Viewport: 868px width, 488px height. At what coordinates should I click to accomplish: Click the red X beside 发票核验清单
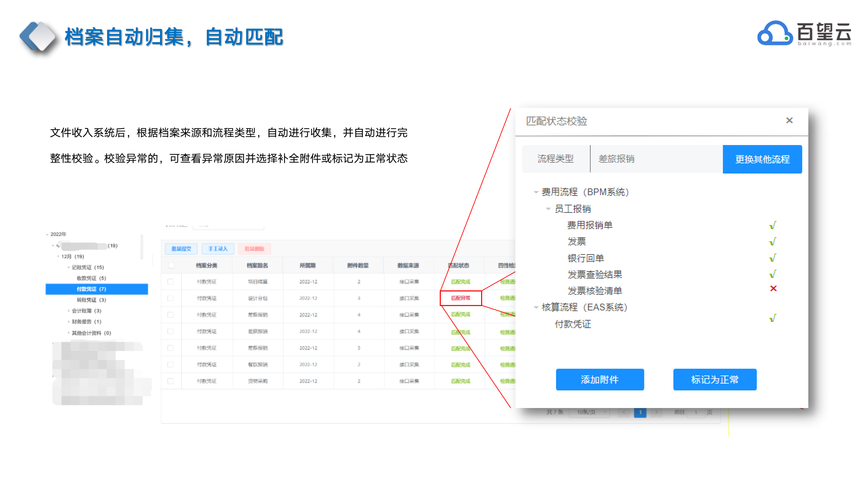pyautogui.click(x=773, y=288)
